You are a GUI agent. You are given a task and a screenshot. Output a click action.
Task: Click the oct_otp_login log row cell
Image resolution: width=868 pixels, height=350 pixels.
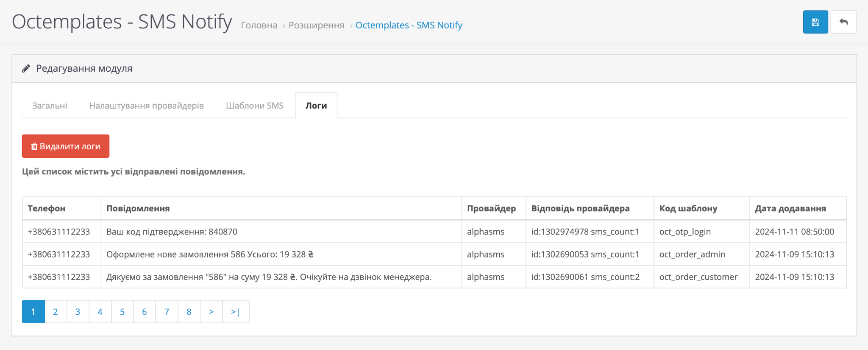685,232
